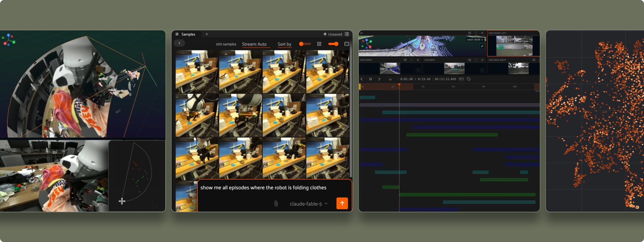
Task: Step to the previous frame in playback bar
Action: pos(362,79)
